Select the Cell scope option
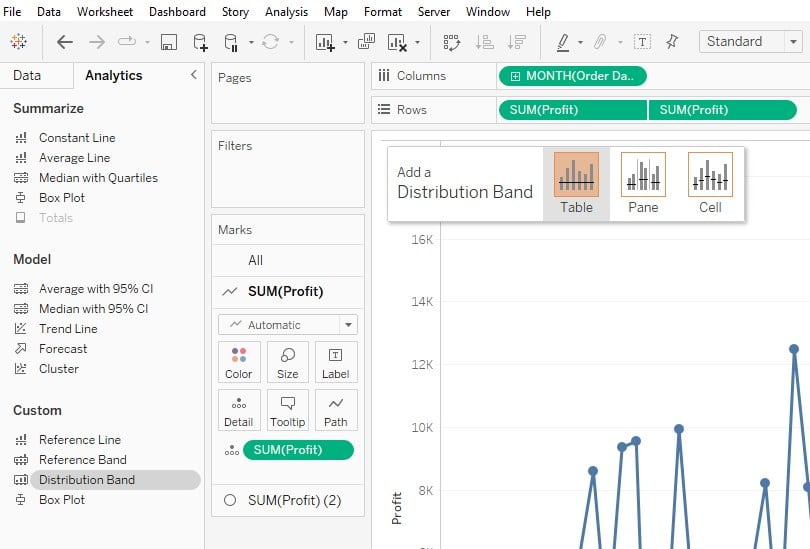The image size is (810, 549). coord(710,183)
